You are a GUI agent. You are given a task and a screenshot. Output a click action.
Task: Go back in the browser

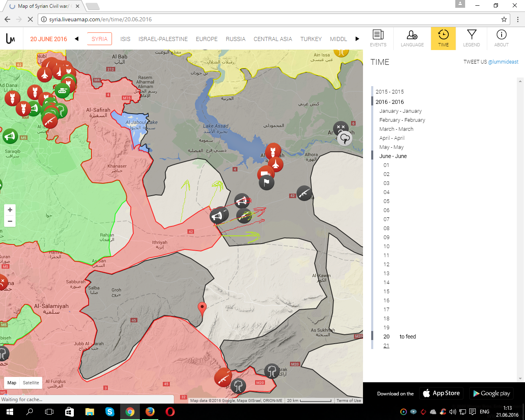pyautogui.click(x=7, y=19)
